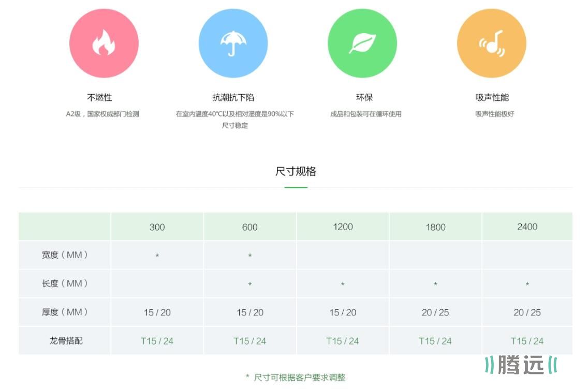Click thickness value 20 / 25 under 1800

click(x=435, y=312)
